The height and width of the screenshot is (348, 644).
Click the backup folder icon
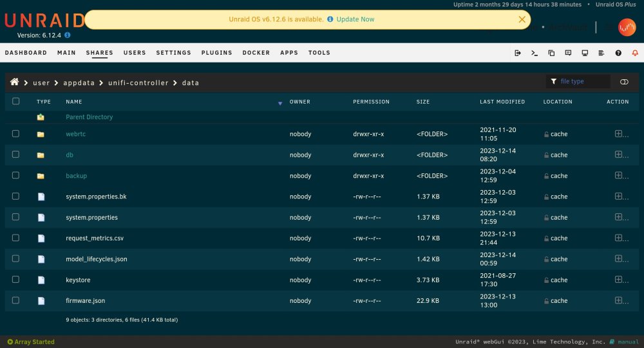(x=41, y=177)
